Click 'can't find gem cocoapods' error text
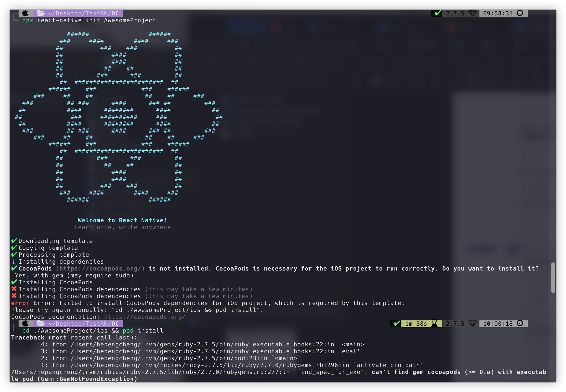 [416, 372]
